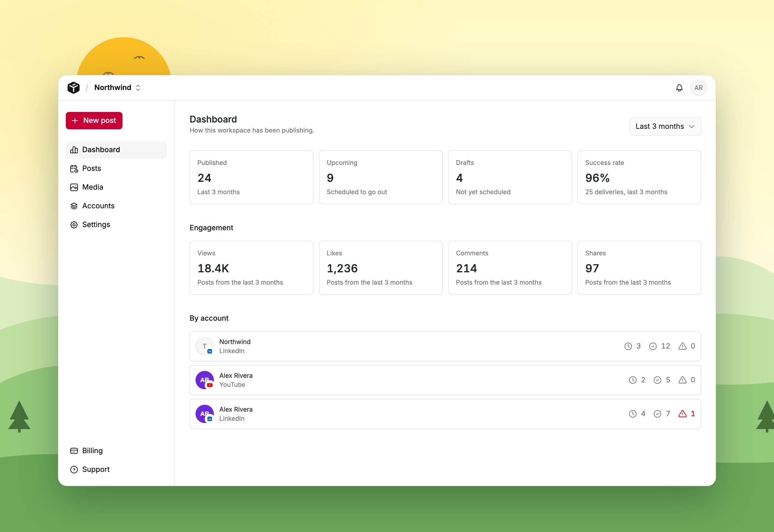Viewport: 774px width, 532px height.
Task: Go to the Dashboard menu item
Action: tap(116, 150)
